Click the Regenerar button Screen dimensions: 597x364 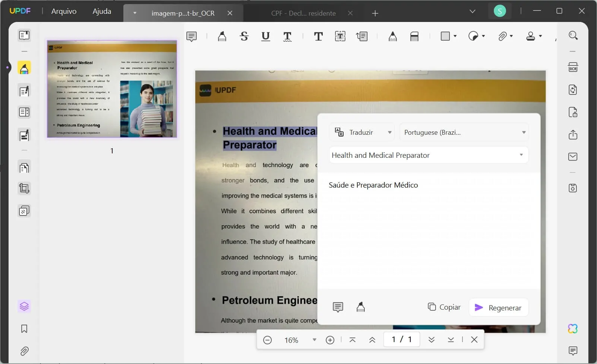pos(498,307)
